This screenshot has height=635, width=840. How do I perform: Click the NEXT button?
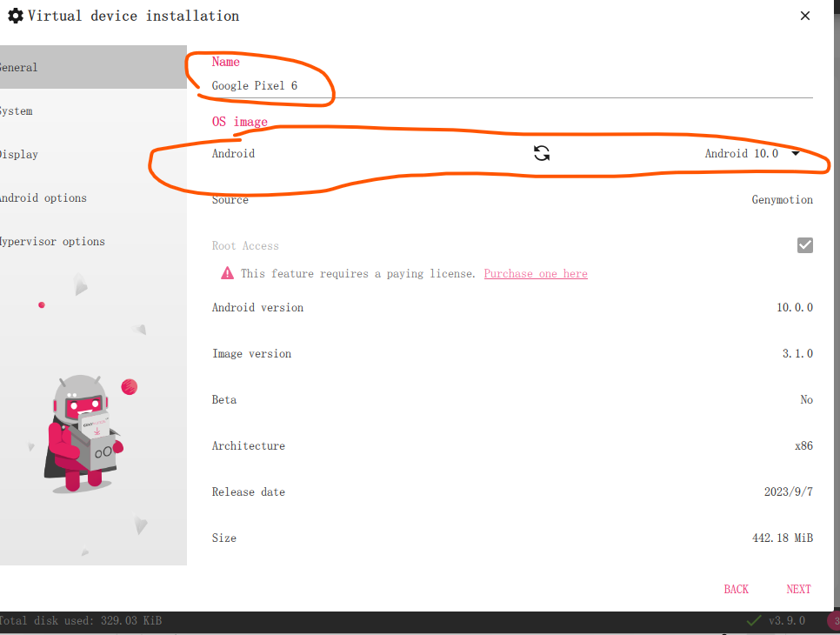click(798, 589)
